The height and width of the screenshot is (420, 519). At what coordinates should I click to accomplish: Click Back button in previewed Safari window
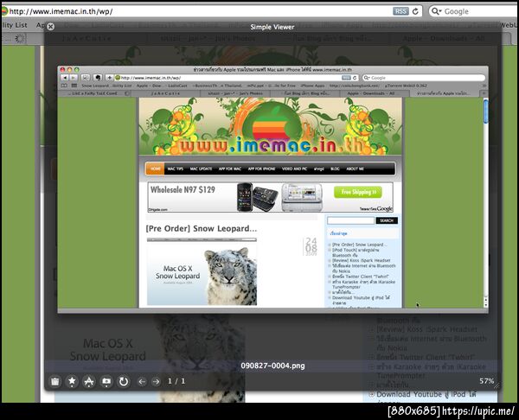tap(65, 78)
